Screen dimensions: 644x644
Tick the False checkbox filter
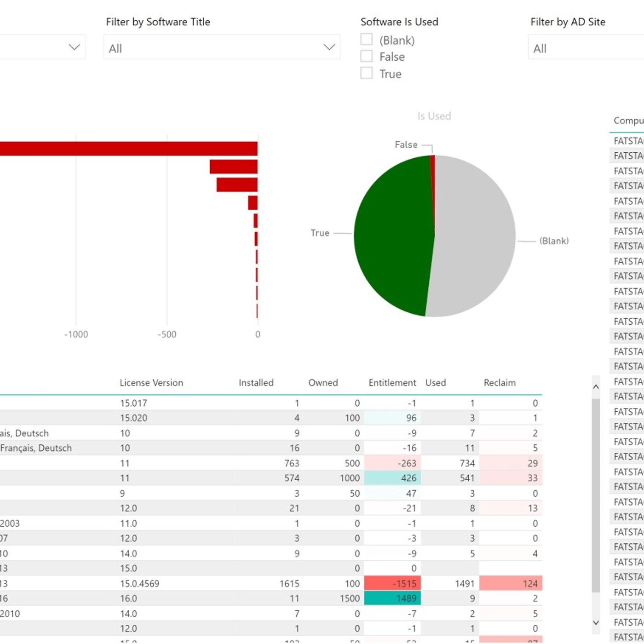367,56
